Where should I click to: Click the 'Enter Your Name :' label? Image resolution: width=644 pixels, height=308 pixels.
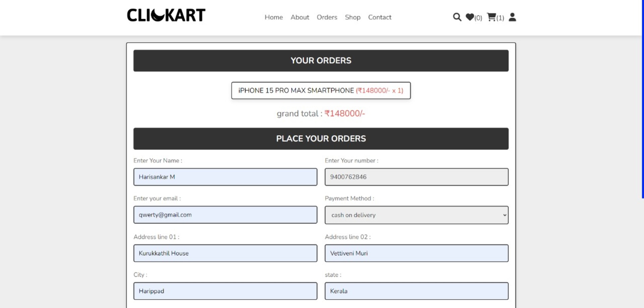point(158,161)
